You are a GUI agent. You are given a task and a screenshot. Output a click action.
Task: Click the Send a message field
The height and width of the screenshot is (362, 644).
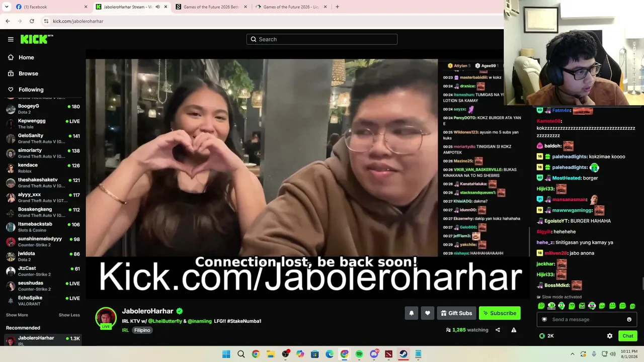tap(587, 319)
